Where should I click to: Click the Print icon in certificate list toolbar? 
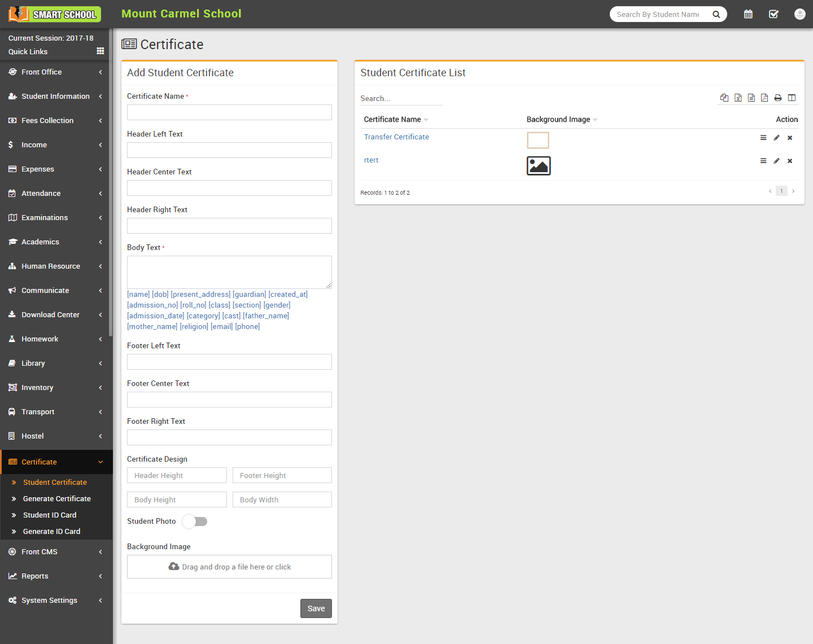[778, 98]
